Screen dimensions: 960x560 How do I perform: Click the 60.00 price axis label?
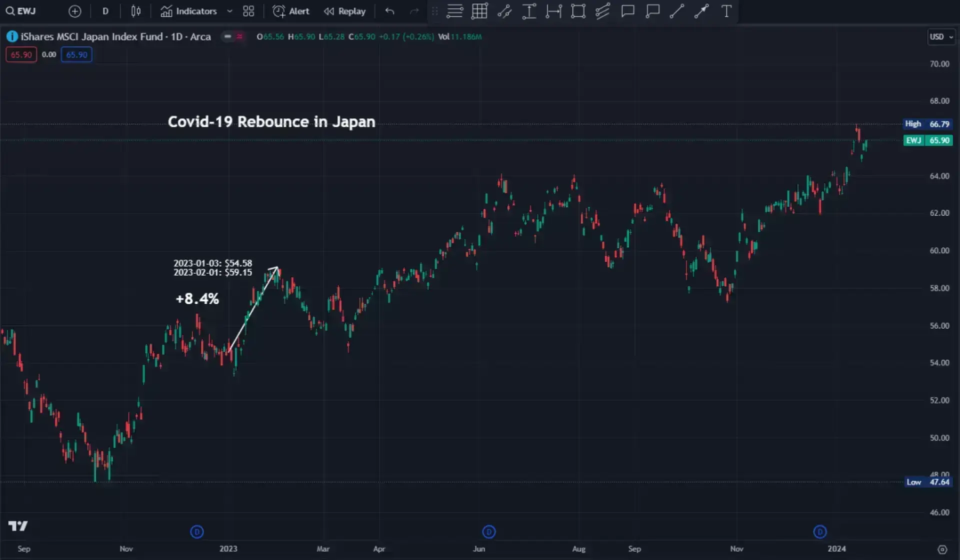tap(939, 251)
